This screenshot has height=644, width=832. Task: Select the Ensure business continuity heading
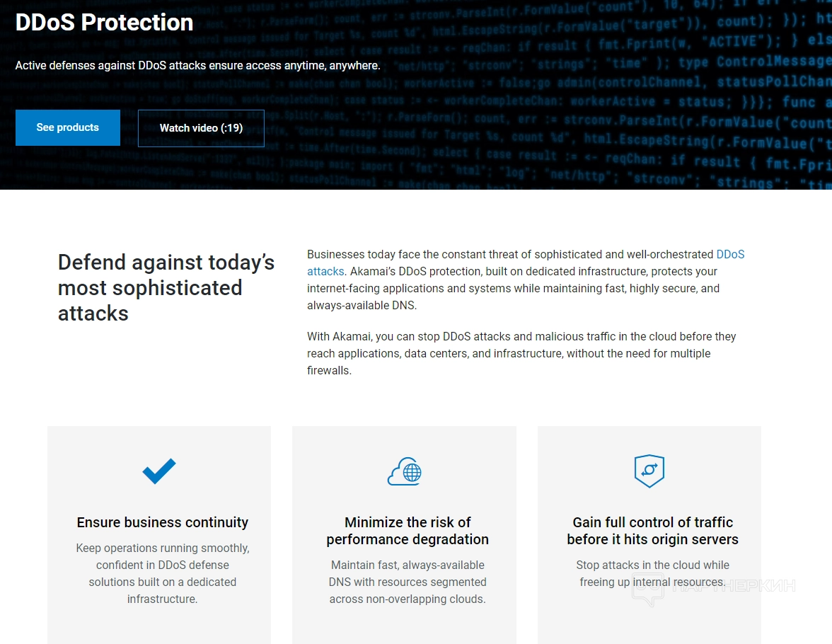pyautogui.click(x=163, y=522)
